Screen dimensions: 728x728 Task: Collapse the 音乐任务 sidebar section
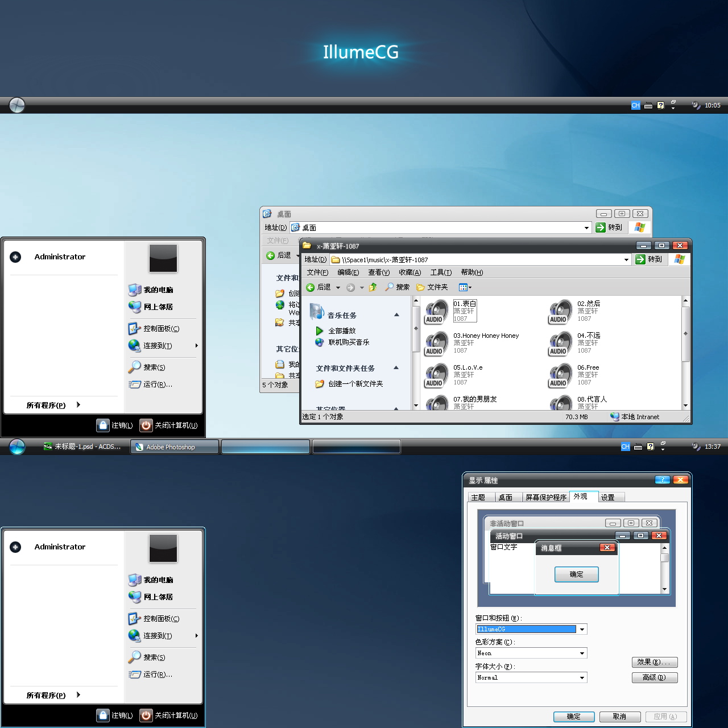tap(396, 315)
